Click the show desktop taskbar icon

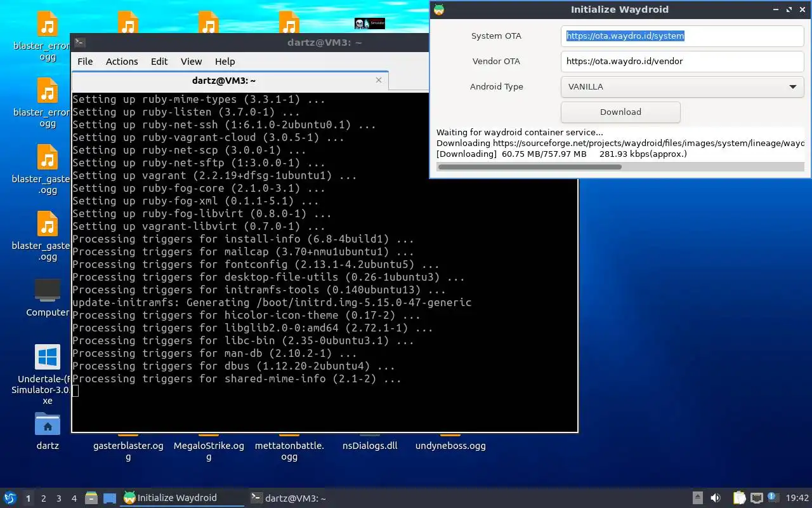[x=110, y=498]
